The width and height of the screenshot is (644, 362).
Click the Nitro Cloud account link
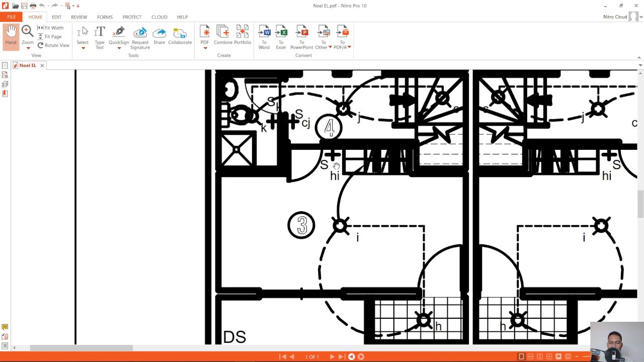pos(615,17)
